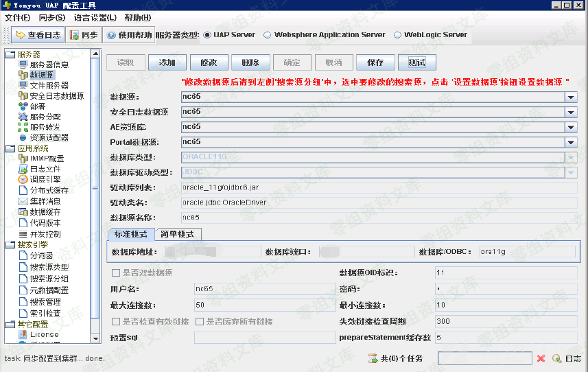The image size is (588, 372).
Task: Open the 语言设置(L) menu
Action: tap(95, 17)
